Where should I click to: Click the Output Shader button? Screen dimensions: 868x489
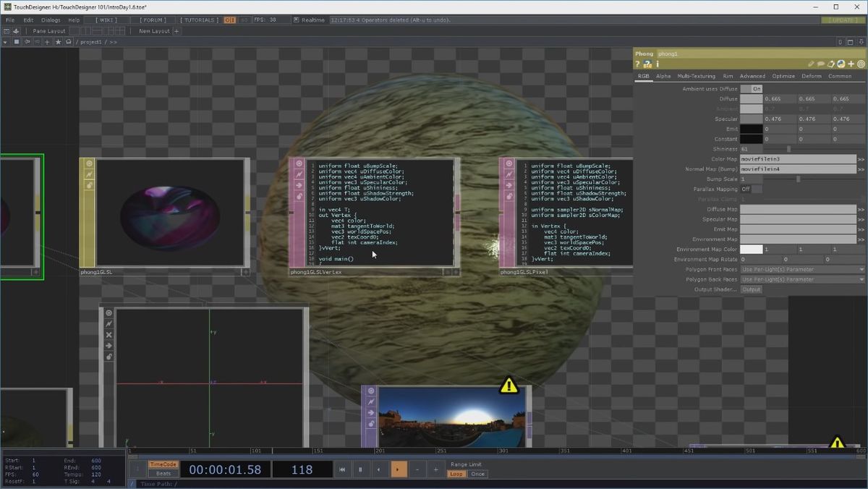pyautogui.click(x=752, y=289)
